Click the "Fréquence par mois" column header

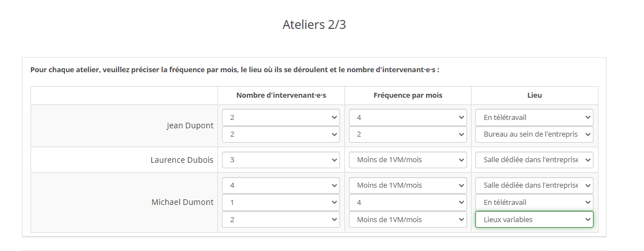[408, 96]
